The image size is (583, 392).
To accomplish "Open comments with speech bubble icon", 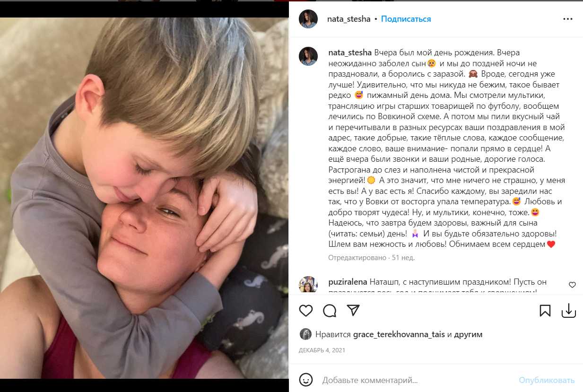I will (x=330, y=311).
